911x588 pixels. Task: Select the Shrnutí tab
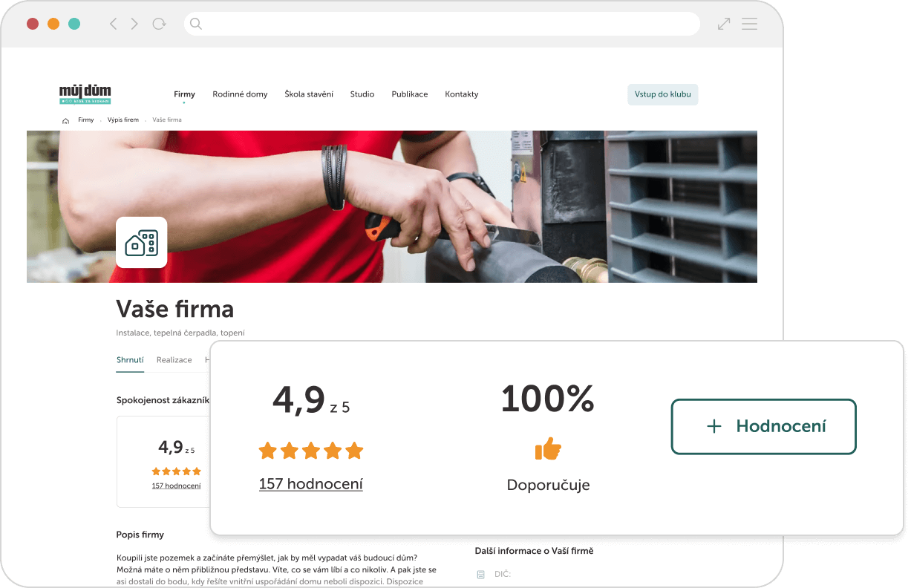click(130, 360)
